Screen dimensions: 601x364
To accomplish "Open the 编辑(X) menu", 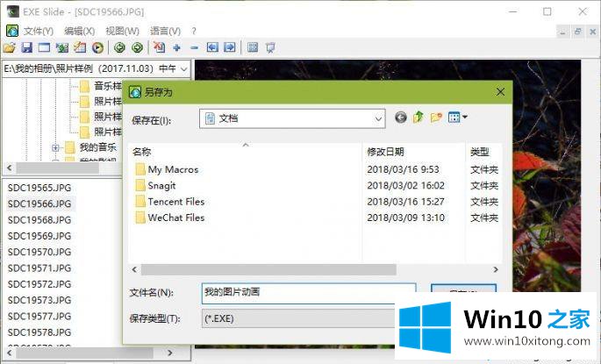I will [x=79, y=31].
